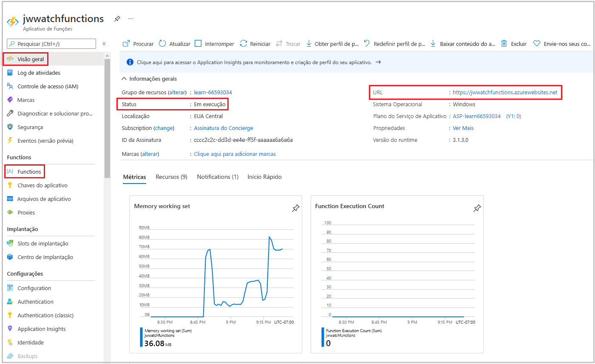Click the Subscription change link
This screenshot has height=364, width=595.
pyautogui.click(x=164, y=128)
